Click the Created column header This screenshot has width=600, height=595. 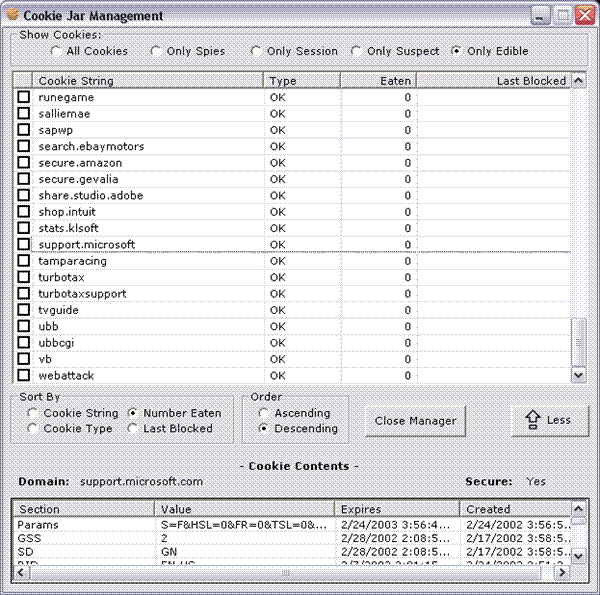pyautogui.click(x=516, y=509)
